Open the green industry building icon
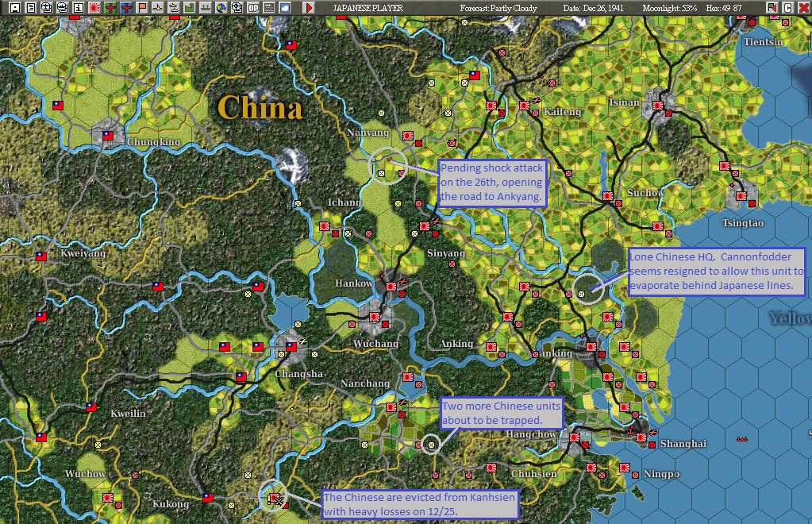The image size is (812, 524). click(x=190, y=8)
